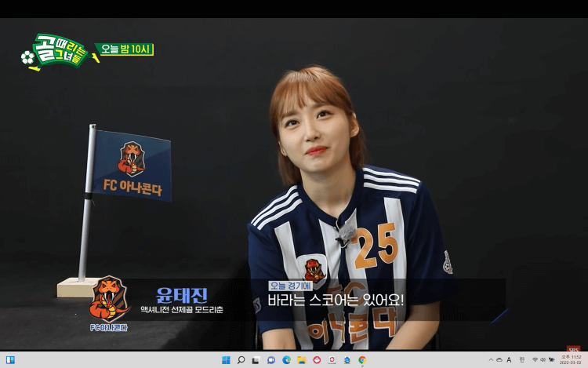Viewport: 588px width, 368px height.
Task: Open Wi-Fi network tray icon
Action: (x=535, y=359)
